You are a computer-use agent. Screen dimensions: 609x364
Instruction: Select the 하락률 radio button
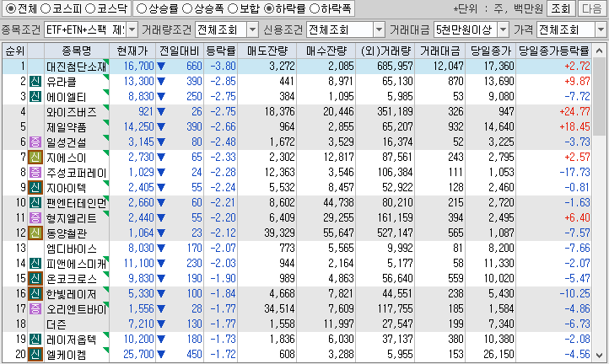(269, 8)
